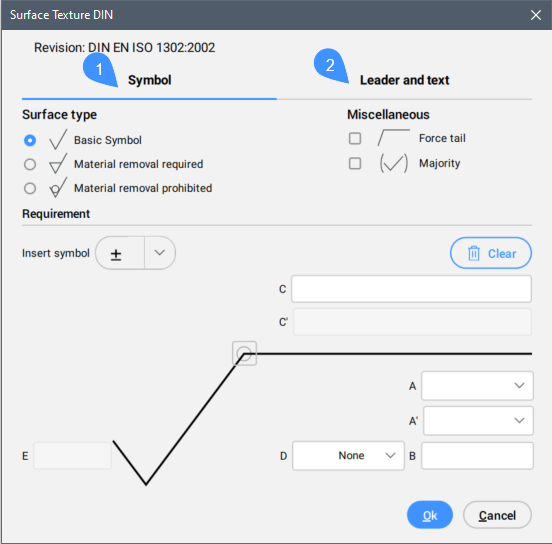Enable the Majority checkbox

click(355, 163)
